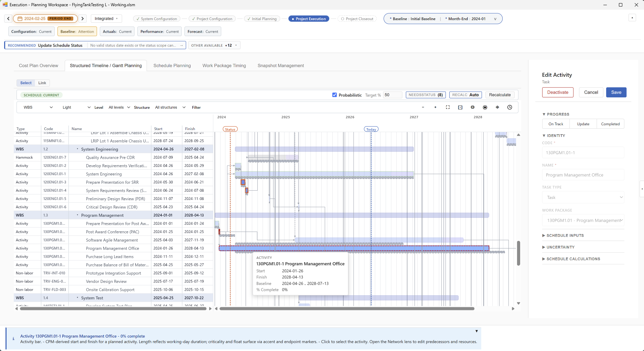Click the Gantt horizontal scrollbar thumb
This screenshot has width=644, height=351.
click(x=347, y=309)
